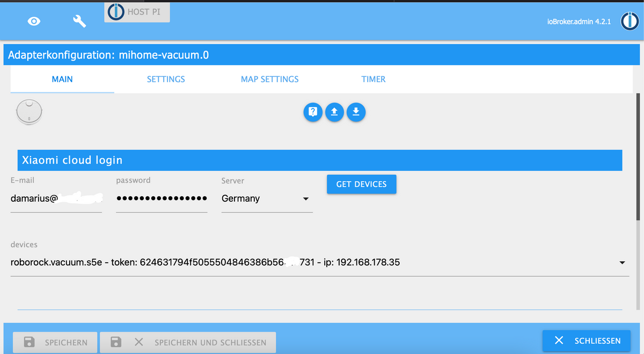This screenshot has height=354, width=644.
Task: Click the ioBroker logo at top right
Action: (x=630, y=21)
